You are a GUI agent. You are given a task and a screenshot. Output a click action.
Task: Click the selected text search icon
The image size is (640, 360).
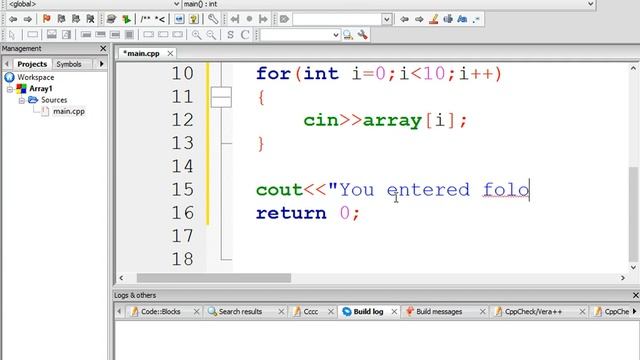[x=448, y=19]
